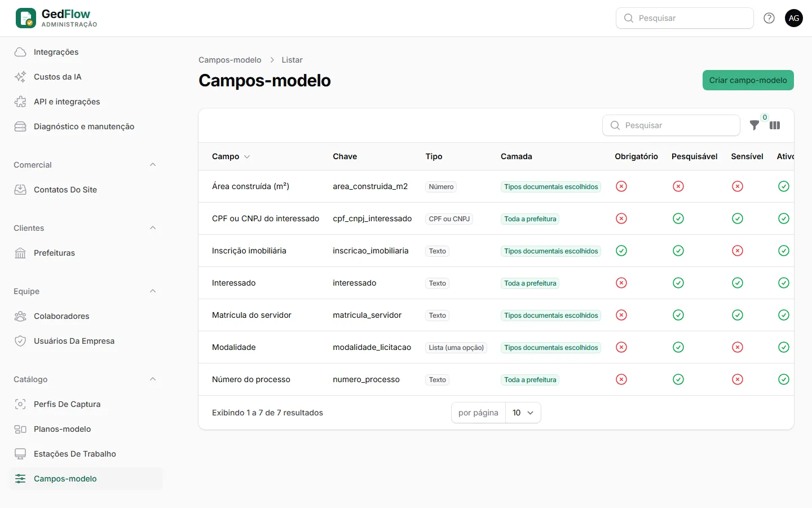This screenshot has height=508, width=812.
Task: Click the Exibindo 1 a 7 de 7 resultados text
Action: (267, 413)
